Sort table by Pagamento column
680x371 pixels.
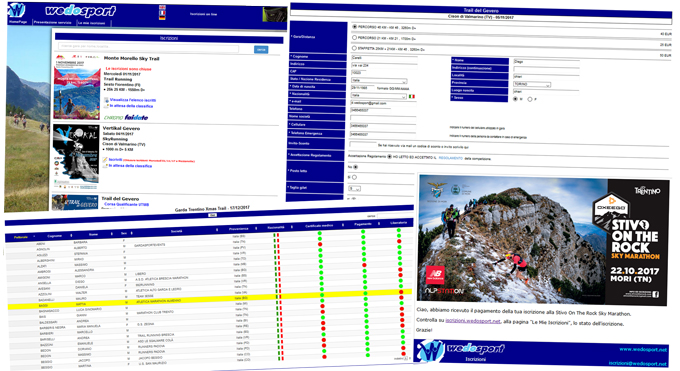tap(363, 224)
